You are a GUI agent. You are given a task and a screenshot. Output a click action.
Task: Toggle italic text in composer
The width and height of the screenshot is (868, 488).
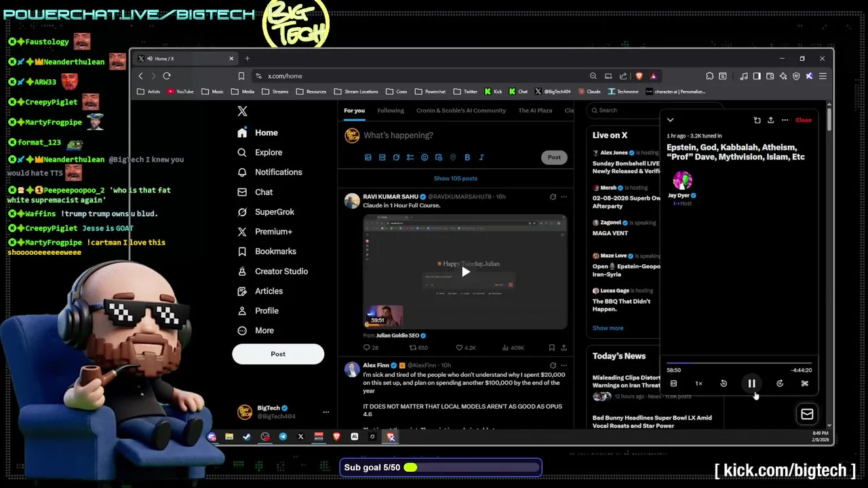[481, 157]
